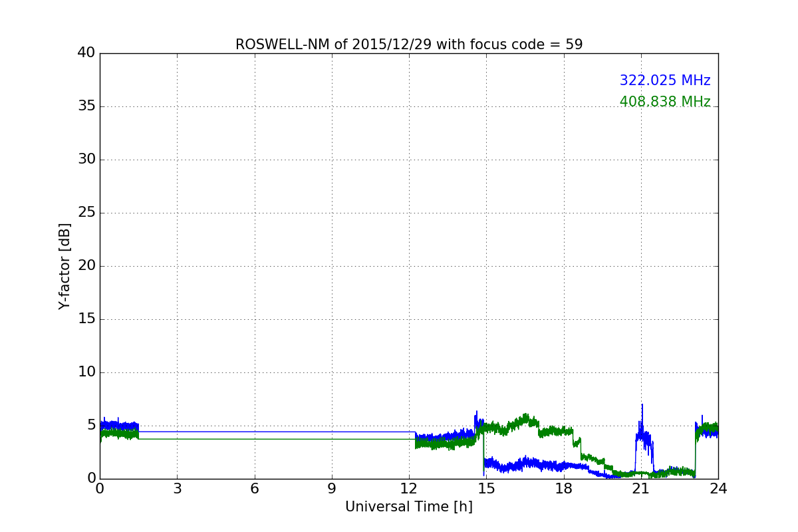Click x-axis tick label 18

564,489
